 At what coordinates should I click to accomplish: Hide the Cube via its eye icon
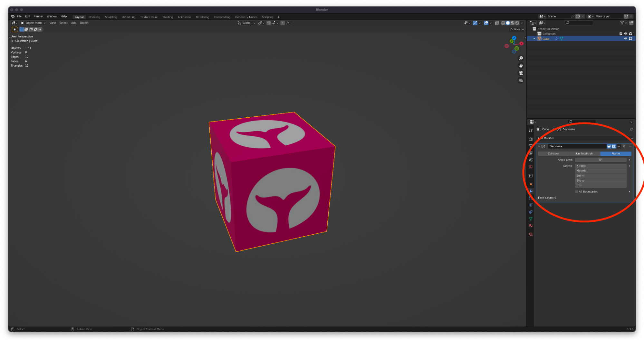pos(626,39)
